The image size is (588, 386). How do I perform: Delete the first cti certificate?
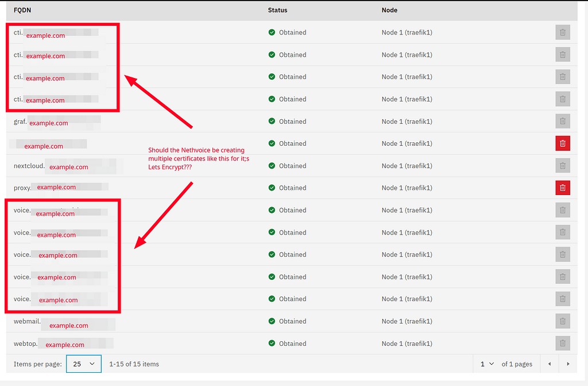point(563,32)
